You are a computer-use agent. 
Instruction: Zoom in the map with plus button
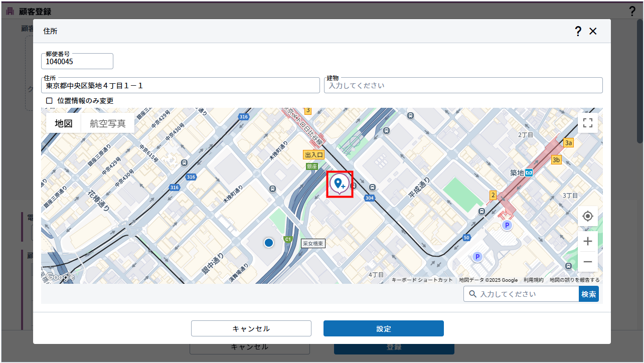[x=588, y=241]
